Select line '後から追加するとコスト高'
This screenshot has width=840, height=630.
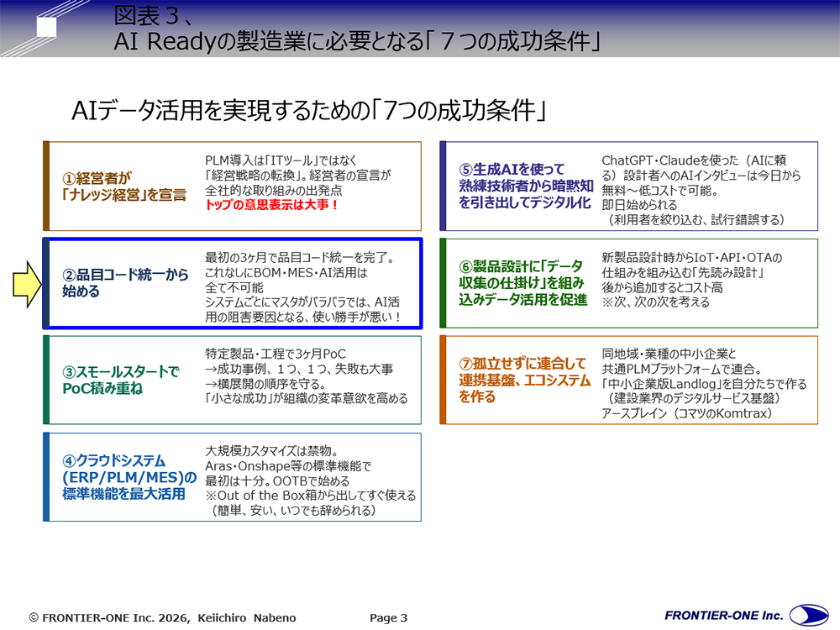[662, 287]
